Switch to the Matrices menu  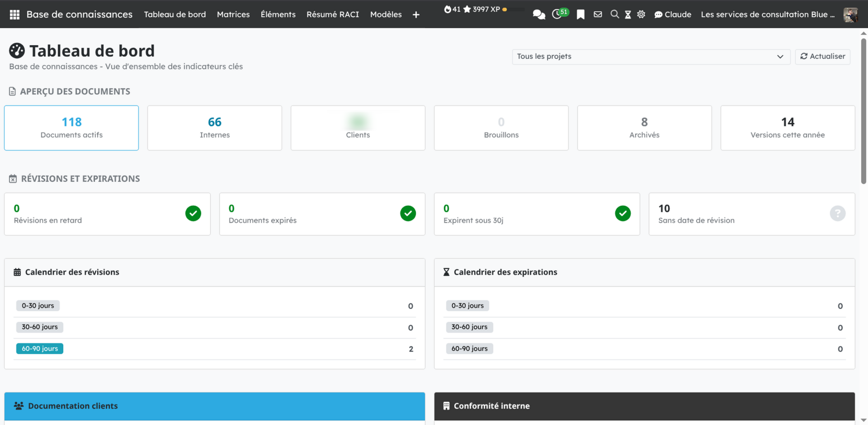pyautogui.click(x=233, y=14)
